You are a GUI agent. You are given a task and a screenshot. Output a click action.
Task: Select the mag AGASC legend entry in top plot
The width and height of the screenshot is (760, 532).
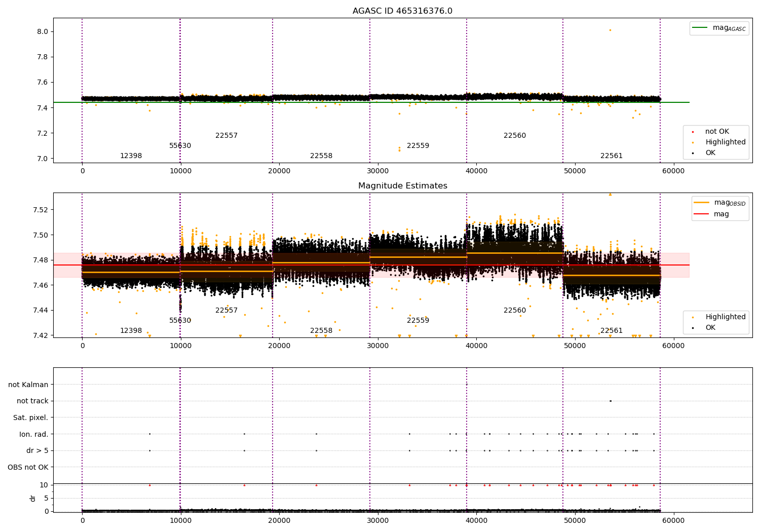pos(719,28)
